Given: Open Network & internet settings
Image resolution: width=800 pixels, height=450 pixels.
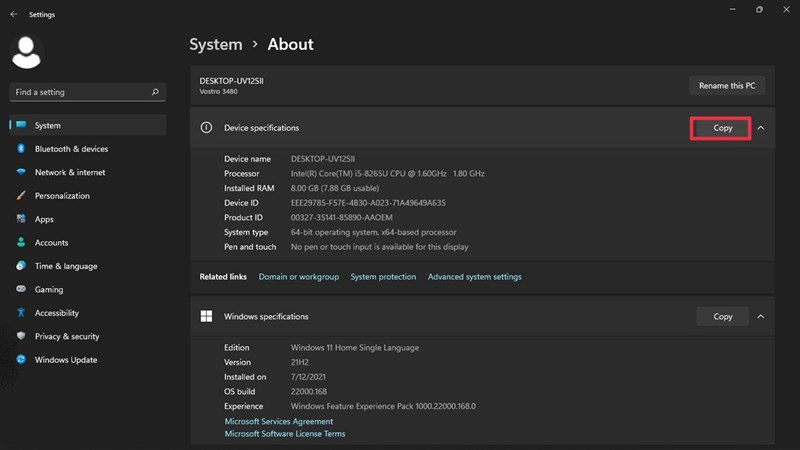Looking at the screenshot, I should (x=88, y=172).
